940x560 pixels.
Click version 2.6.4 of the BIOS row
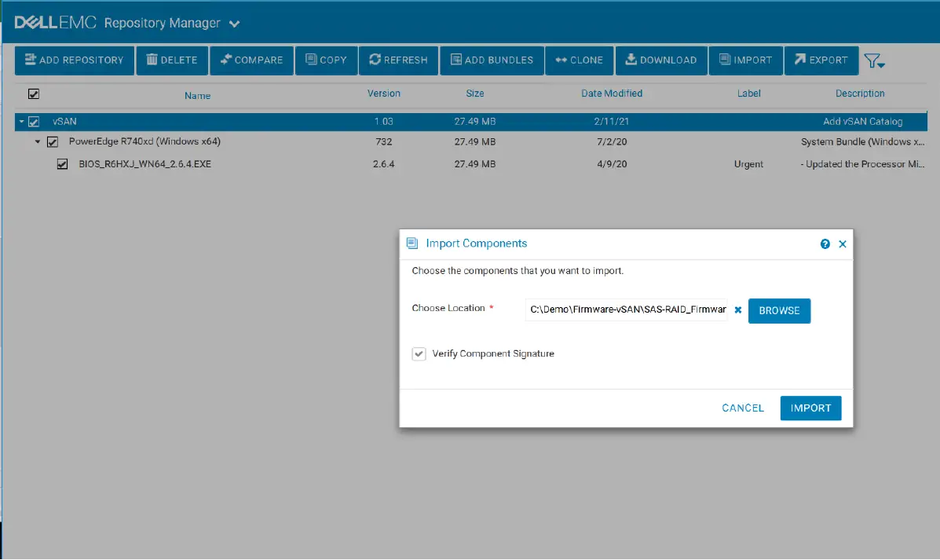tap(384, 164)
